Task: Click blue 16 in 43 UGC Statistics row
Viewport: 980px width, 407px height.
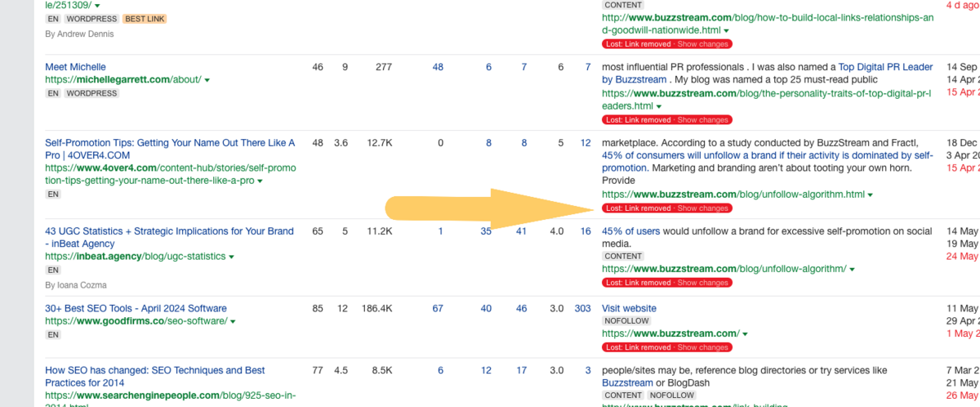Action: [586, 231]
